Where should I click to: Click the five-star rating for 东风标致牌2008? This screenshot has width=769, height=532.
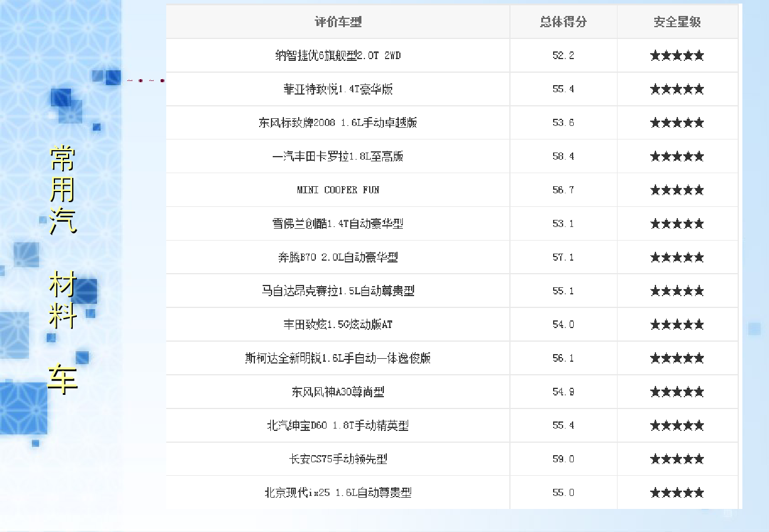(x=677, y=123)
